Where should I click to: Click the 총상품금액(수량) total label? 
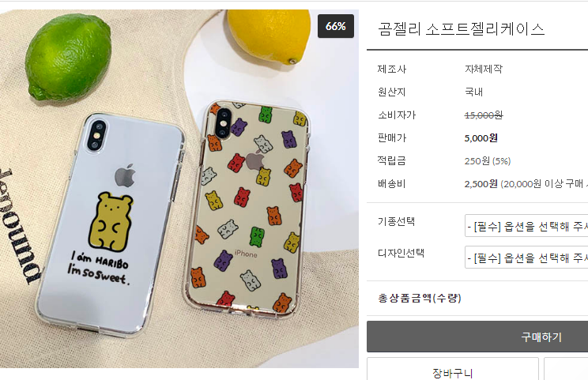[x=419, y=299]
